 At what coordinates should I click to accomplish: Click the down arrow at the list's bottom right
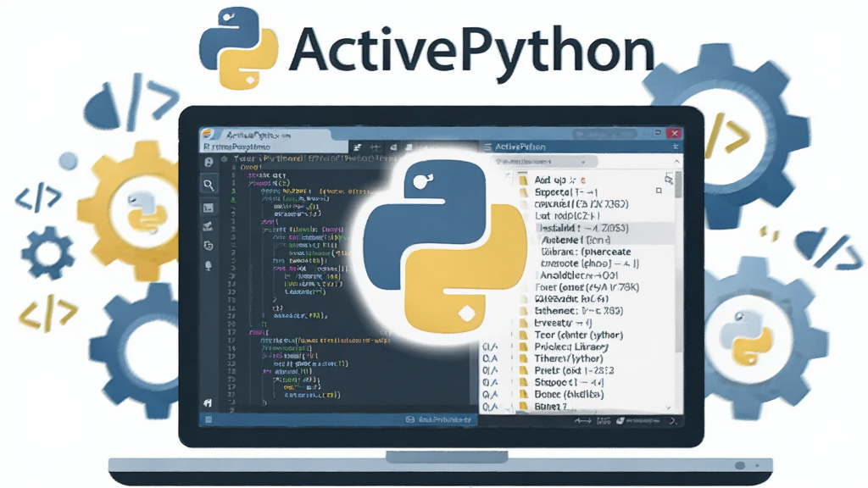[x=669, y=408]
